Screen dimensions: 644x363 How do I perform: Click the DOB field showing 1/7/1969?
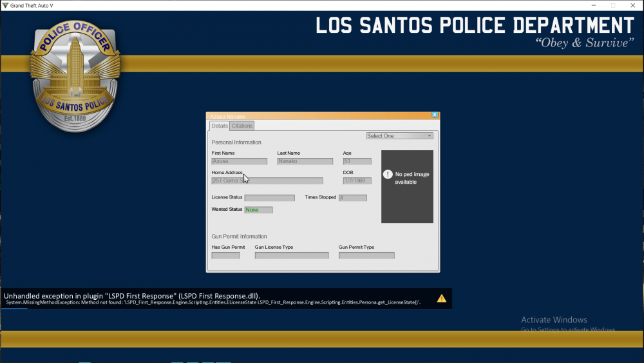(x=357, y=181)
